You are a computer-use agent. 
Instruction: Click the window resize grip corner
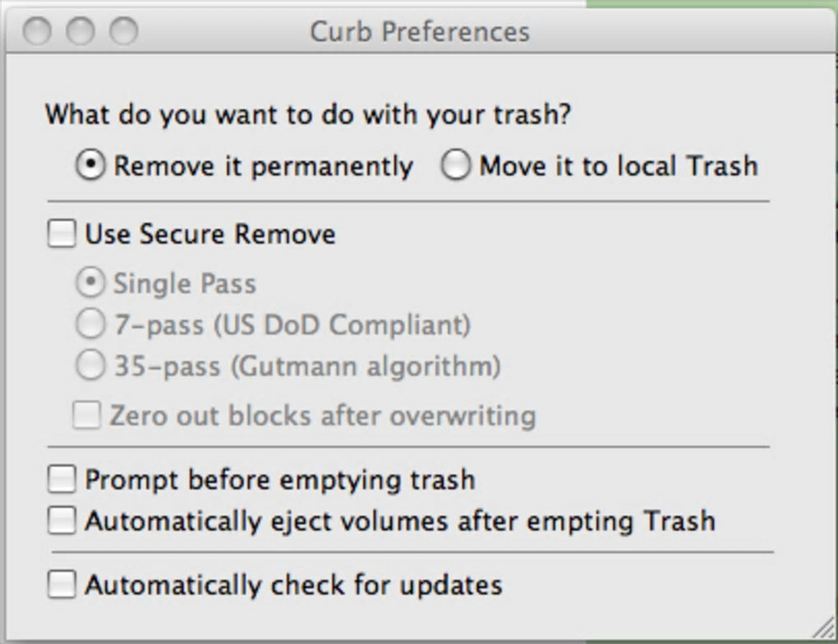[823, 629]
